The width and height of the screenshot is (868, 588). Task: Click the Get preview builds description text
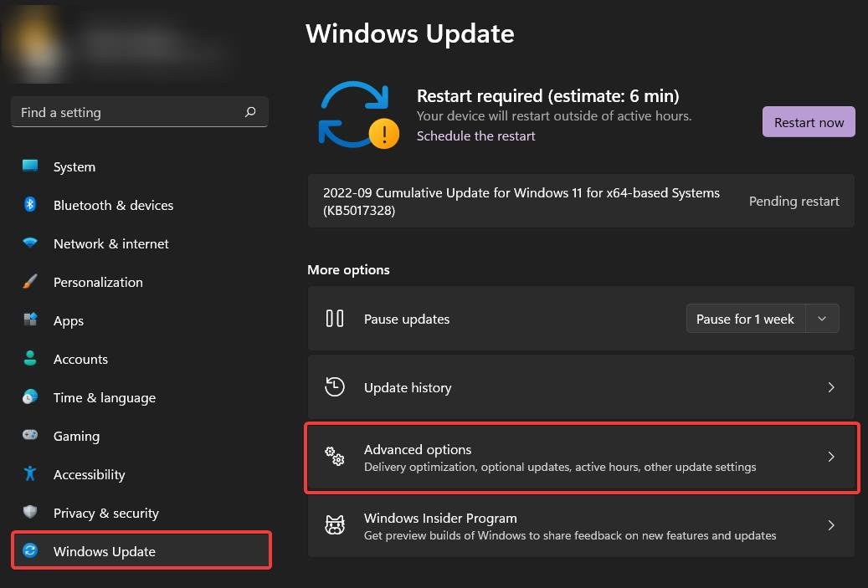(570, 535)
